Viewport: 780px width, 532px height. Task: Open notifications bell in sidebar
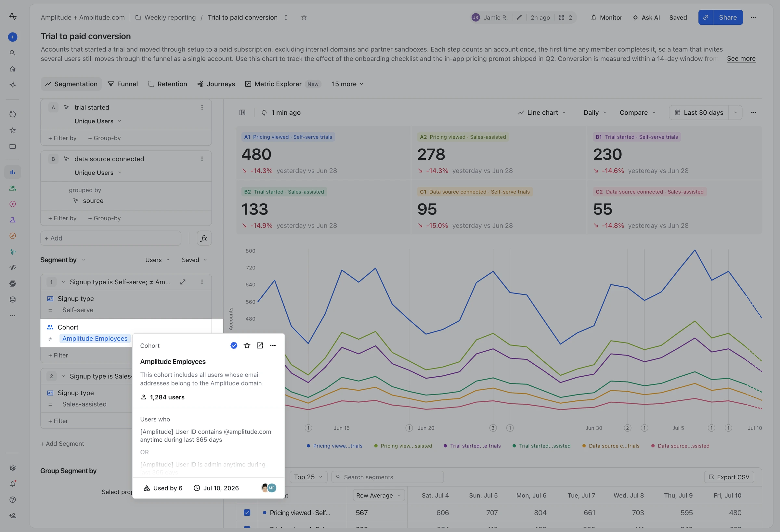coord(12,484)
